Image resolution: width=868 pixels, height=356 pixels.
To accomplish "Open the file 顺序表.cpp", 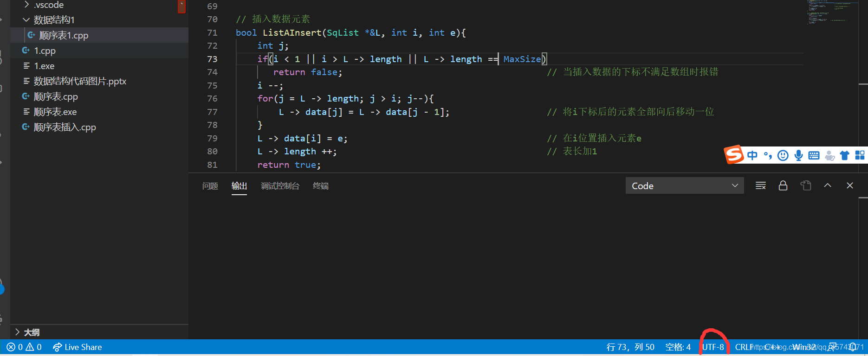I will click(x=56, y=96).
